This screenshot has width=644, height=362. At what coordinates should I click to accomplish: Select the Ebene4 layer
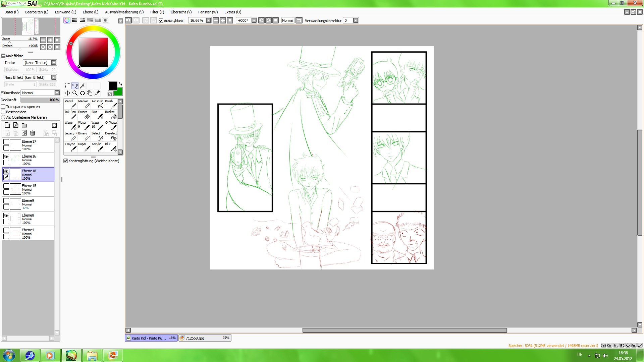click(x=28, y=233)
